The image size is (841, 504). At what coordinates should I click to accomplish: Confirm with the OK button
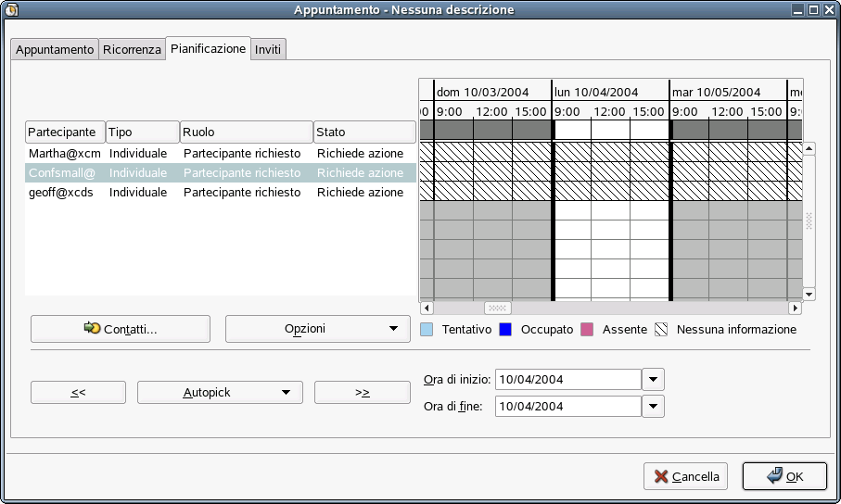(x=784, y=476)
